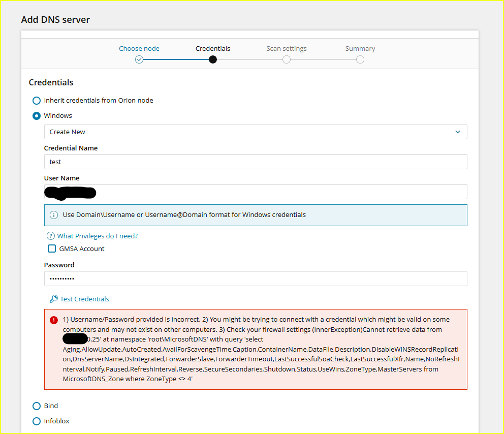Viewport: 504px width, 434px height.
Task: Click the Scan settings step circle
Action: 287,60
